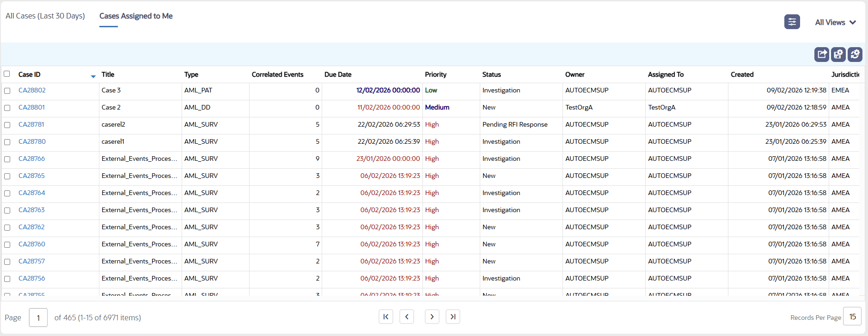Open case link CA28762
868x336 pixels.
coord(31,227)
